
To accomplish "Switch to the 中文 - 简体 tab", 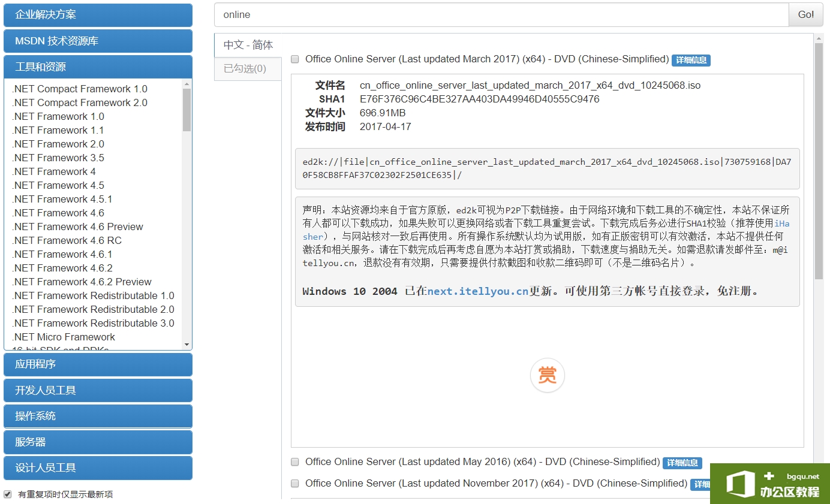I will click(248, 45).
